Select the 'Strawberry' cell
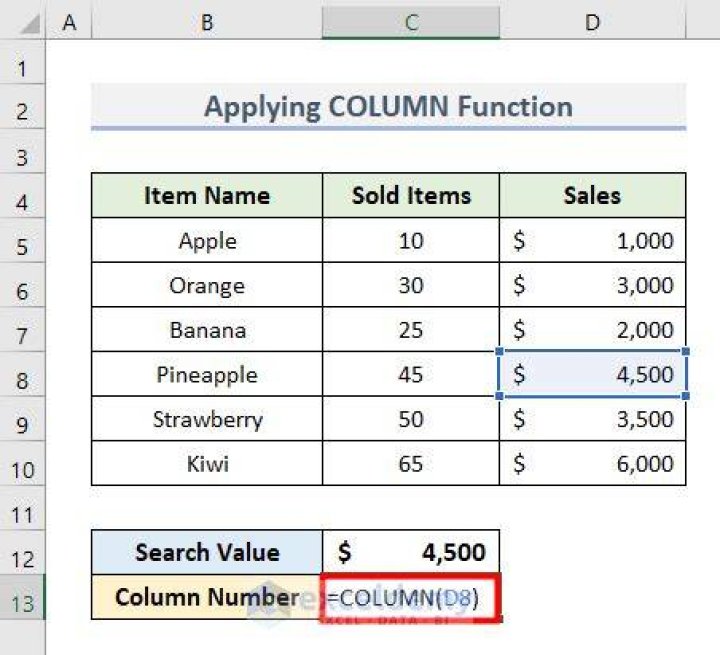720x655 pixels. click(207, 418)
